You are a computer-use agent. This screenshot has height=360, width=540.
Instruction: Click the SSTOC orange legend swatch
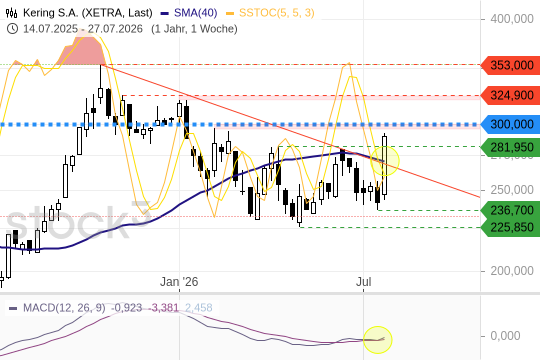[x=230, y=13]
